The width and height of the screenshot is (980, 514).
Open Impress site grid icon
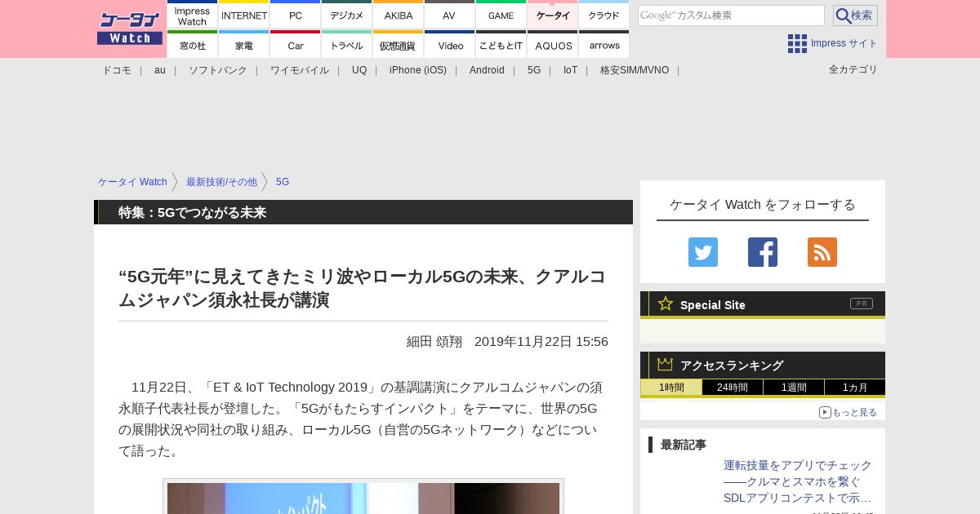[x=797, y=43]
